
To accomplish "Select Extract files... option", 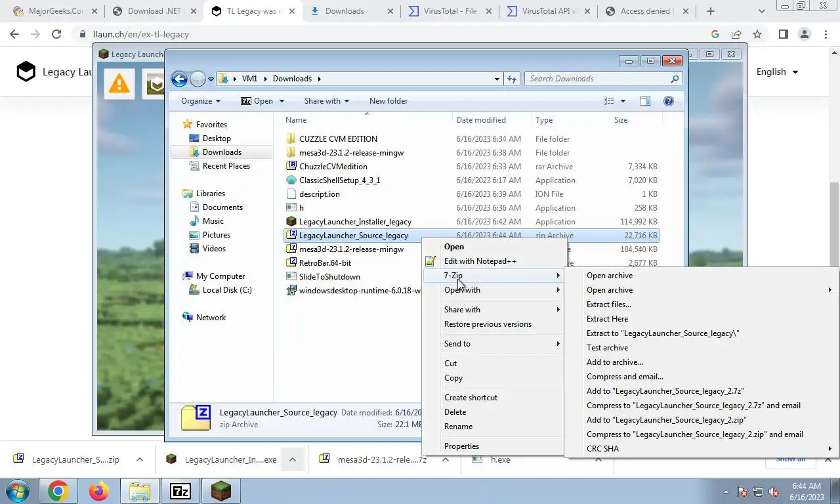I will tap(608, 304).
